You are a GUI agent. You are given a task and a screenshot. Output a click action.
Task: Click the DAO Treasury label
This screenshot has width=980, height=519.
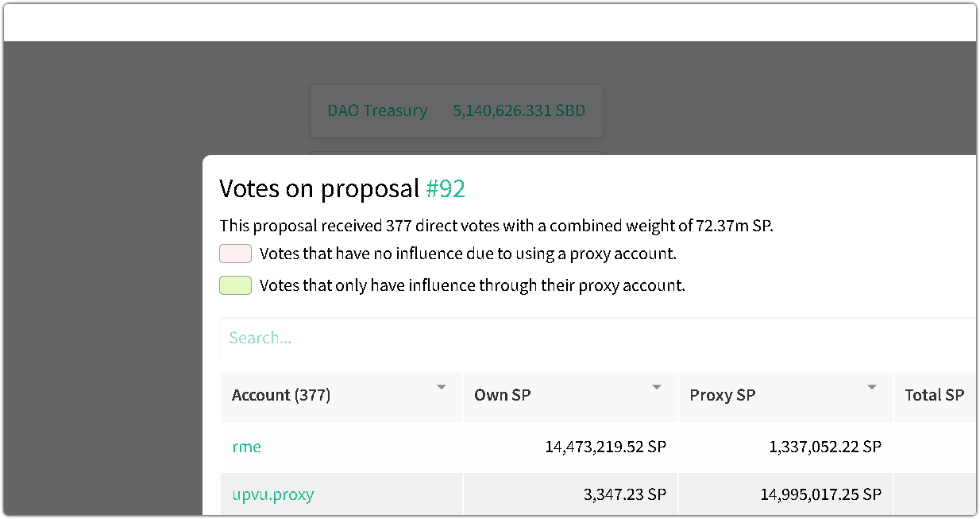(377, 110)
